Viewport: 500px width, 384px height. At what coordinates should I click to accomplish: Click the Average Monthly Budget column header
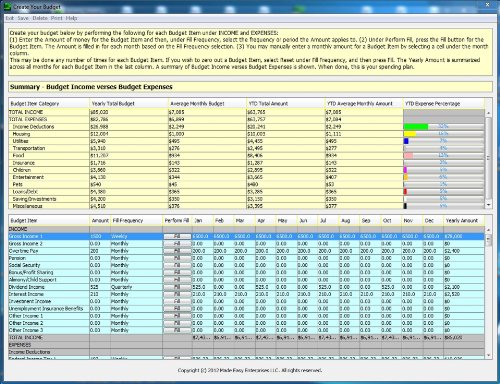click(x=207, y=104)
